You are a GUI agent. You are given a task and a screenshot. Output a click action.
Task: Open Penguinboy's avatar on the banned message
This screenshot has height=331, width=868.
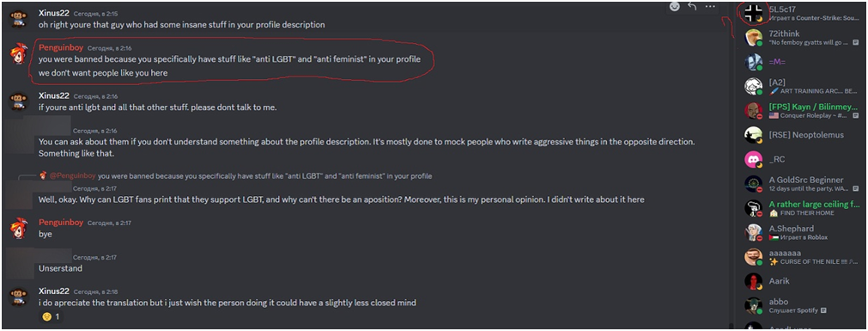20,54
